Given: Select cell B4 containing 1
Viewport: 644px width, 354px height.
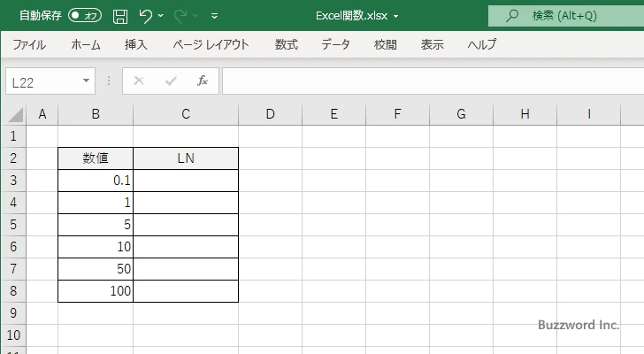Looking at the screenshot, I should 96,203.
